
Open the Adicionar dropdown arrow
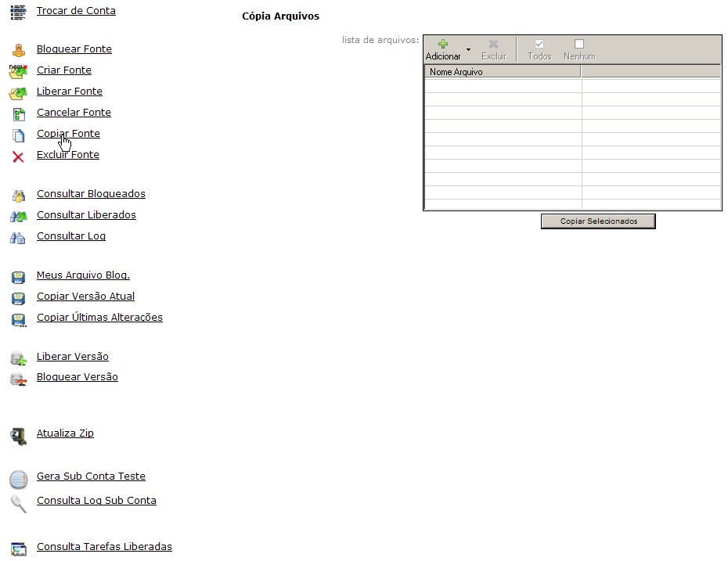click(468, 50)
